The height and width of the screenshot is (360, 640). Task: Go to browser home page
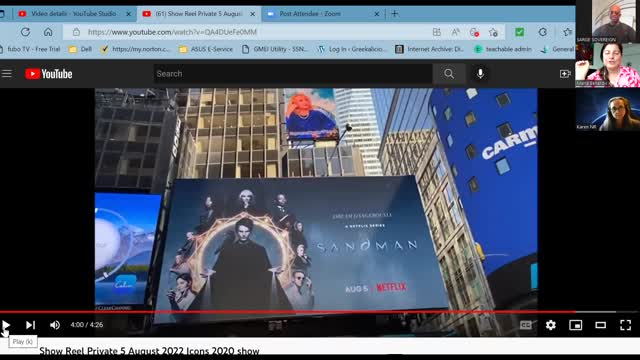pos(48,32)
